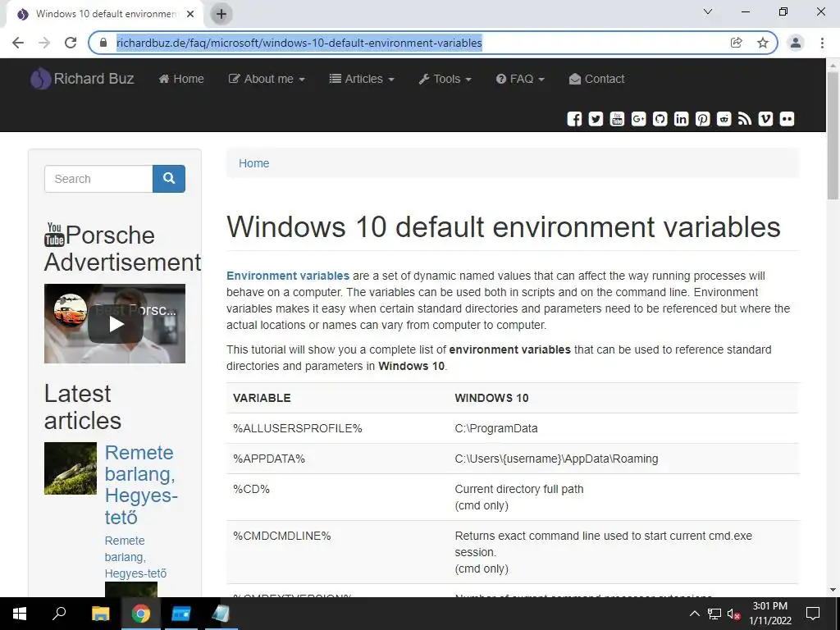The height and width of the screenshot is (630, 840).
Task: Bookmark this page with the star
Action: coord(763,43)
